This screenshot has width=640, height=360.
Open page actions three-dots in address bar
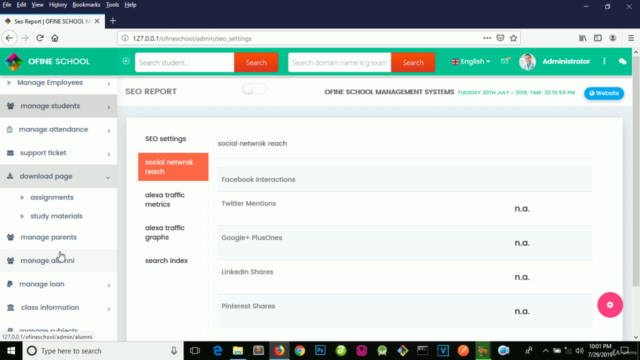[487, 38]
